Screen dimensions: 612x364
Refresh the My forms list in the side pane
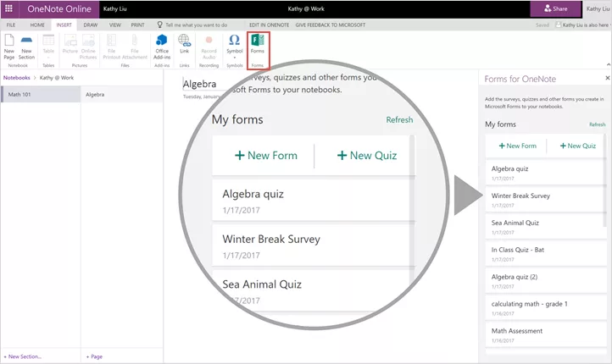pyautogui.click(x=598, y=124)
